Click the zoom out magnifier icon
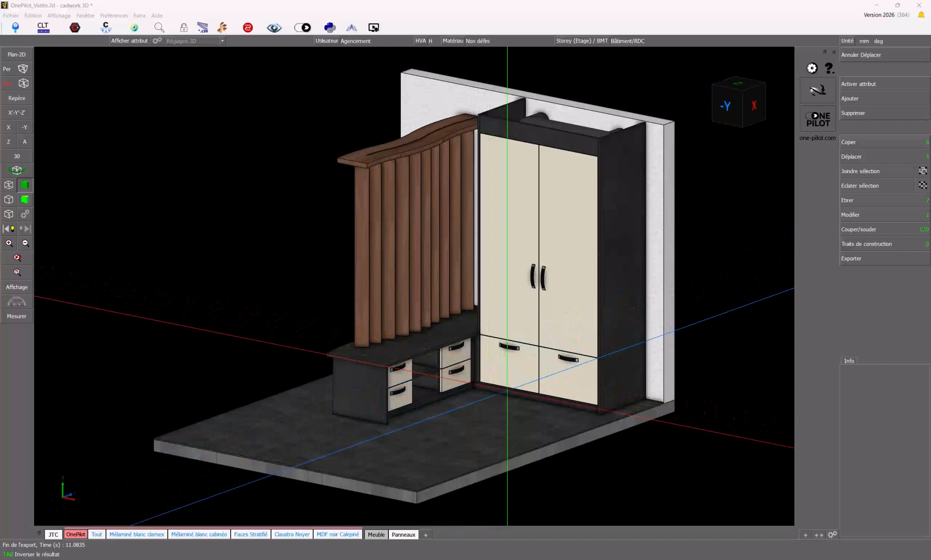Image resolution: width=931 pixels, height=560 pixels. 25,243
